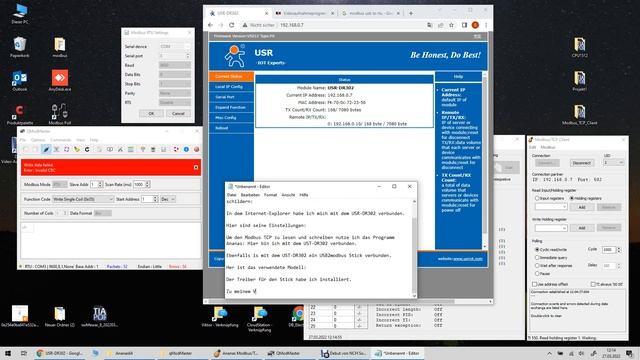The height and width of the screenshot is (360, 640).
Task: Click the refresh/reset counters icon in QModMaster toolbar
Action: click(87, 150)
